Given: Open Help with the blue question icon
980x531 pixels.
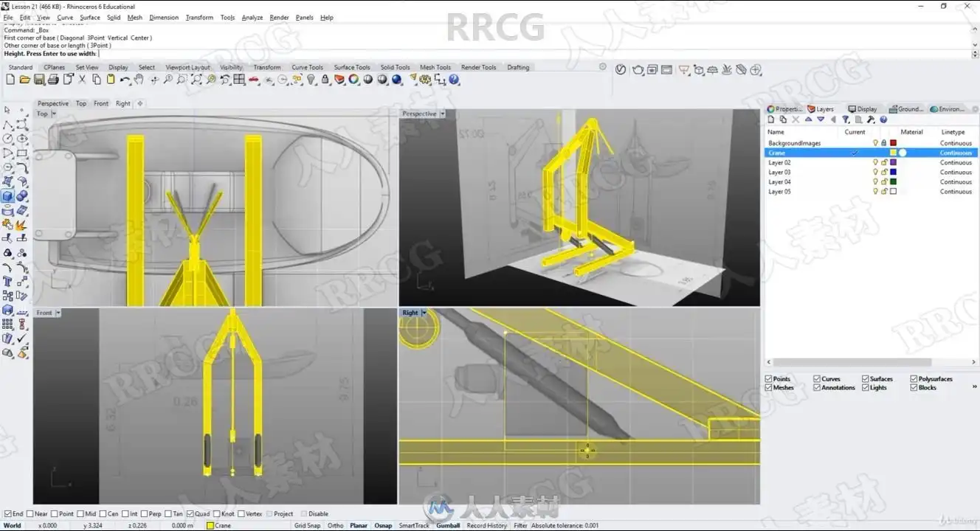Looking at the screenshot, I should (454, 80).
